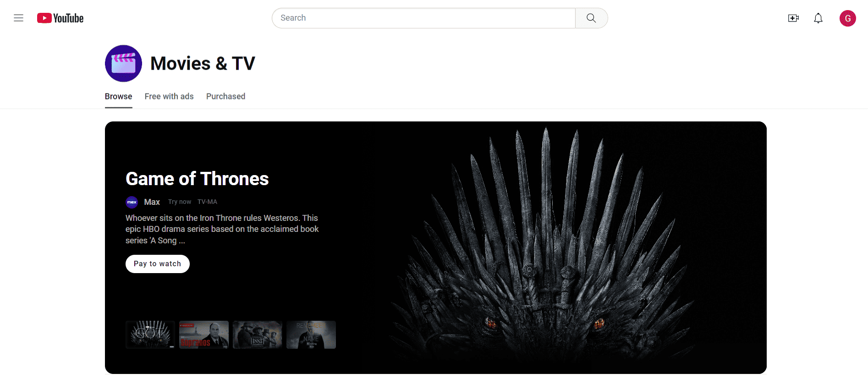Click the Movies & TV clapperboard icon
868x384 pixels.
tap(123, 63)
